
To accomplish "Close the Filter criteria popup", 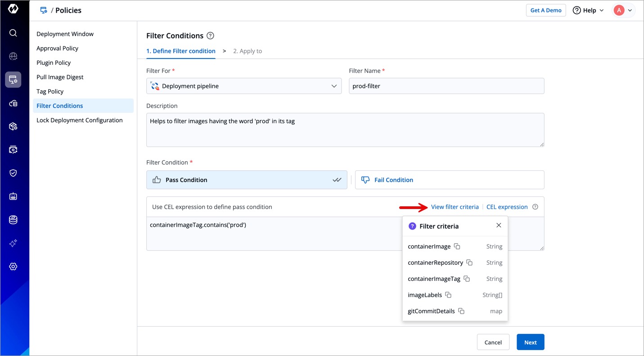I will (499, 225).
